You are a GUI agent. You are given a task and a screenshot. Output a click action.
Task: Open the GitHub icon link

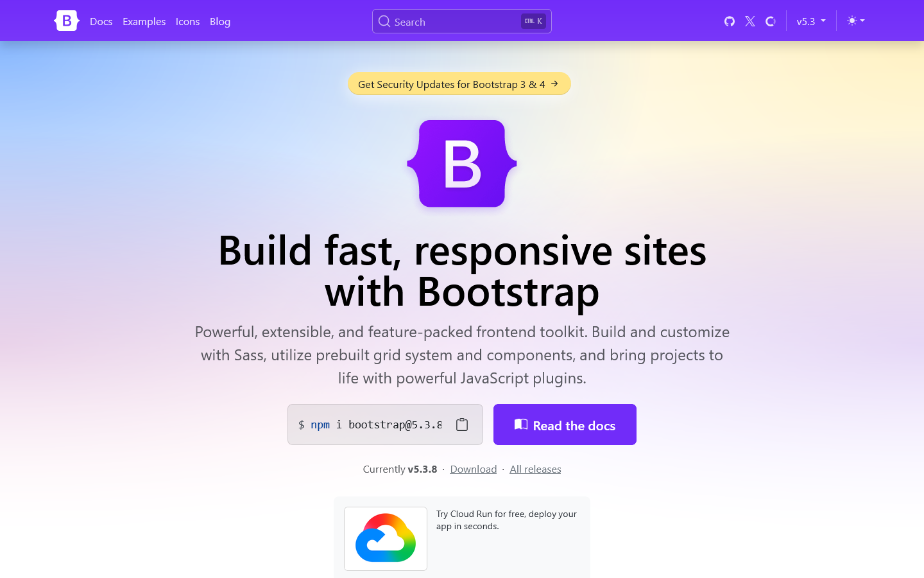pos(730,21)
